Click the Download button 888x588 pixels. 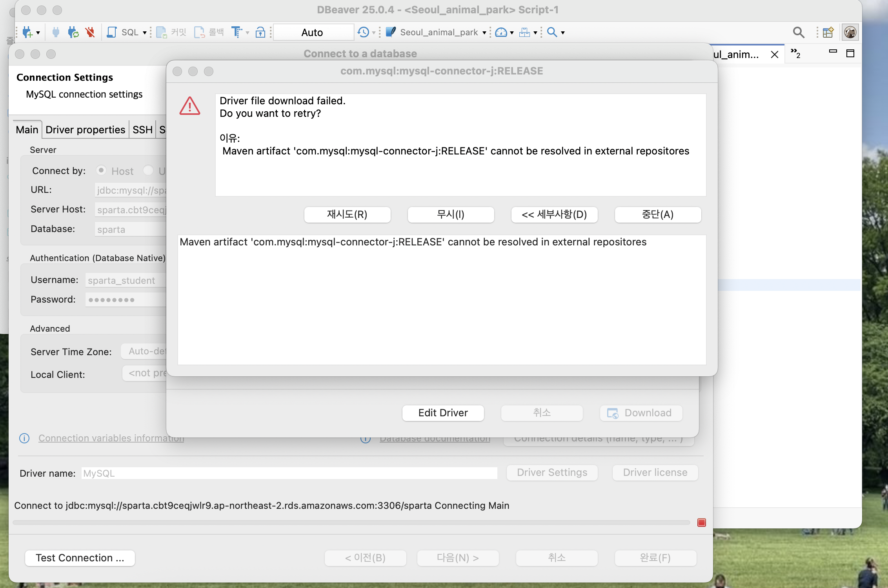[641, 413]
